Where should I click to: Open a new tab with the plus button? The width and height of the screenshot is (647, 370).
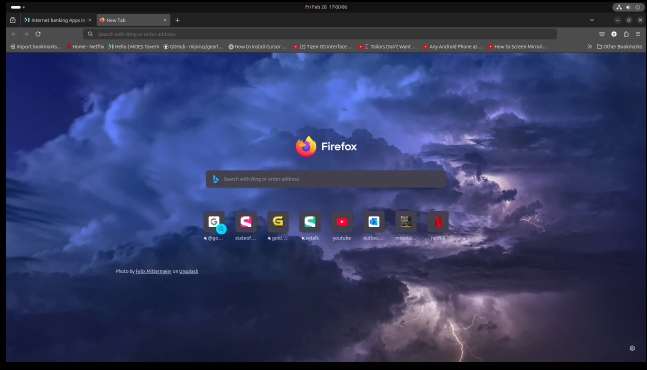click(177, 20)
